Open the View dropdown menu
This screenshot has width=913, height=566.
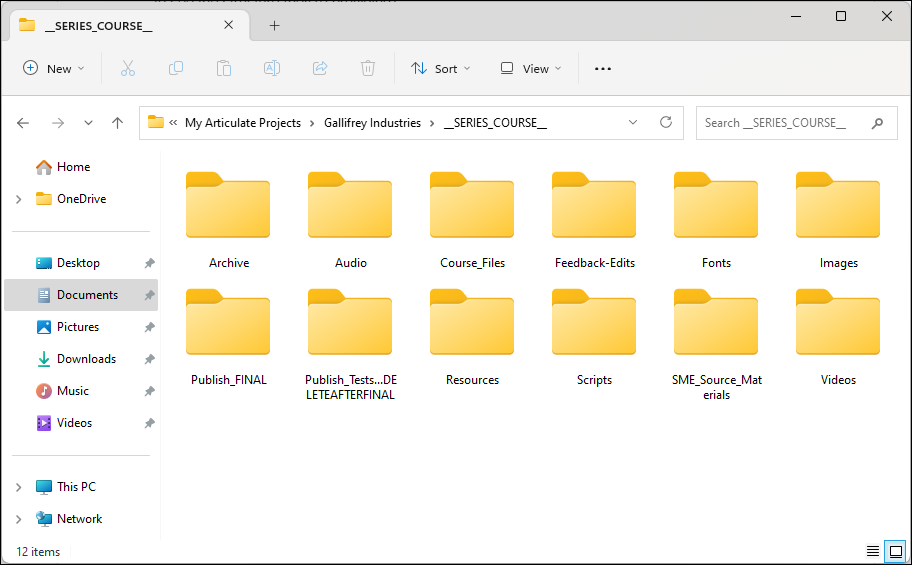(x=531, y=68)
